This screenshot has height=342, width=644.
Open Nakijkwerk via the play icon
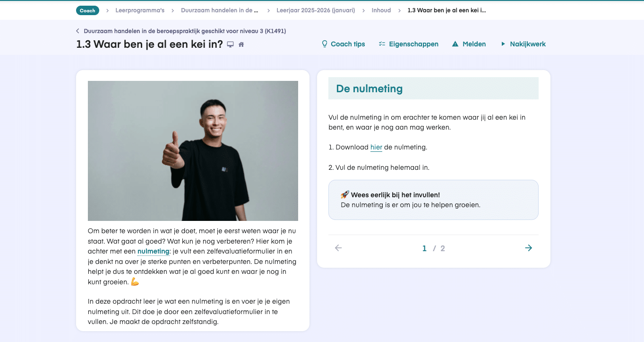point(503,44)
